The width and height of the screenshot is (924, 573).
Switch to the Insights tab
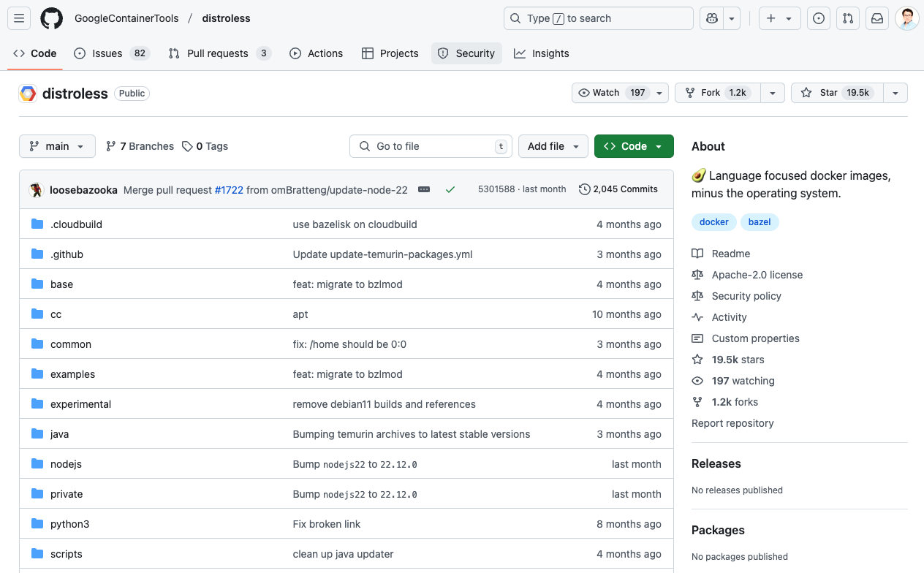pos(542,53)
